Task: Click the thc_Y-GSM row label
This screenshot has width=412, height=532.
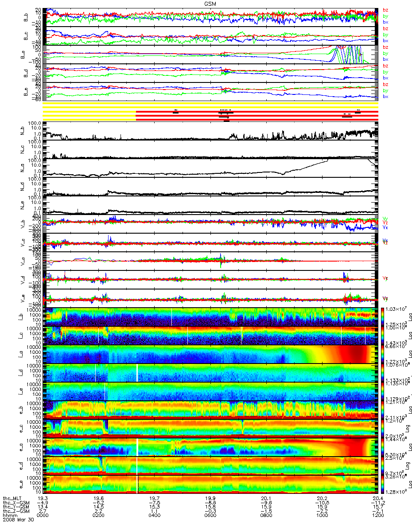Action: (x=16, y=508)
